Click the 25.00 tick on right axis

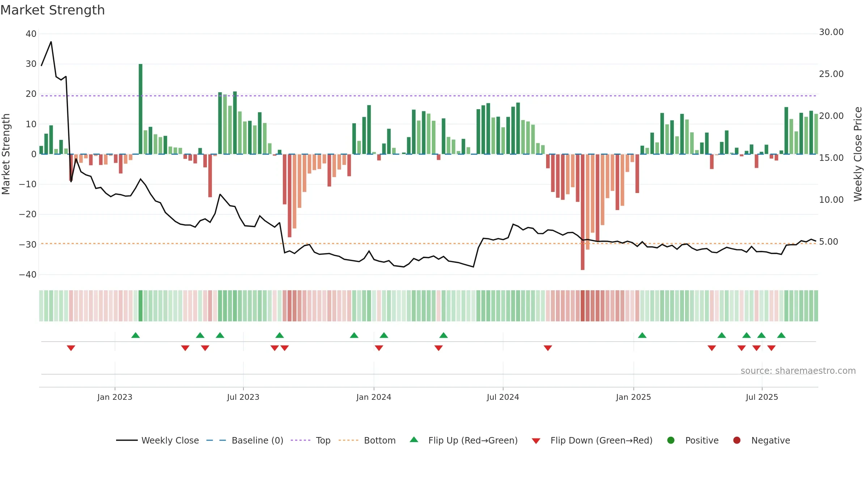coord(831,74)
